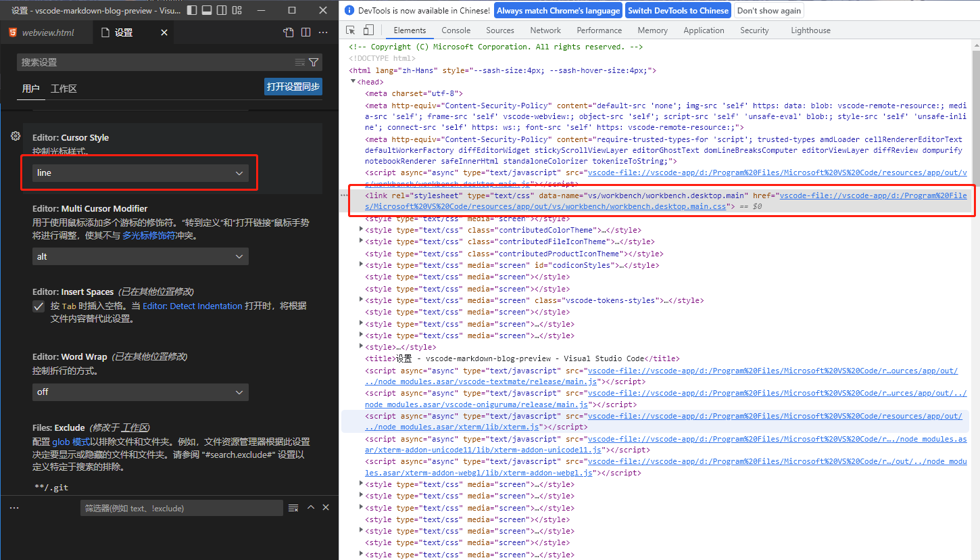Viewport: 980px width, 560px height.
Task: Switch to the Console tab in DevTools
Action: [x=456, y=30]
